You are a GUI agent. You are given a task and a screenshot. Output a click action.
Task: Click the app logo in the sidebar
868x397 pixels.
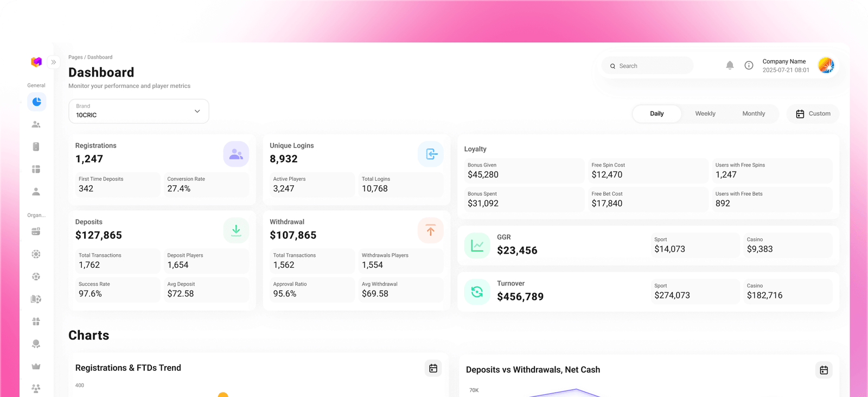click(x=36, y=62)
